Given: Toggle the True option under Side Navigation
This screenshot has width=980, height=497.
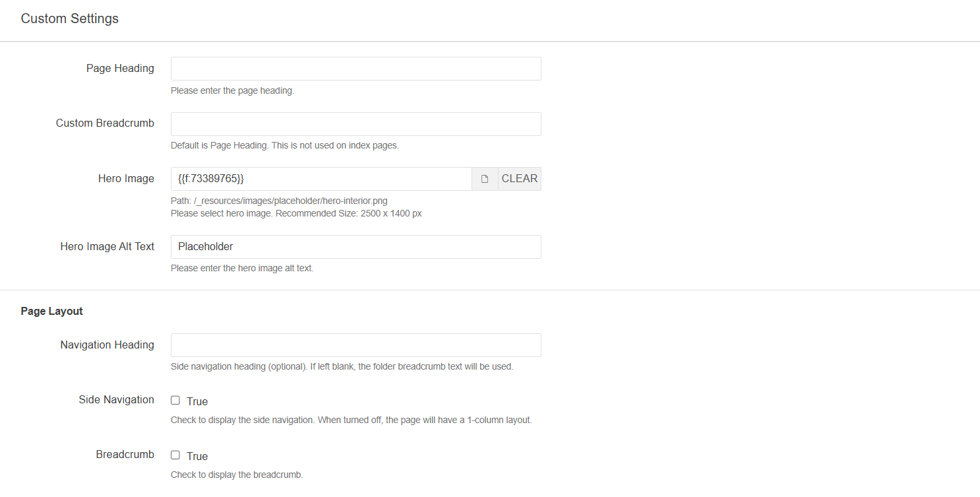Looking at the screenshot, I should [x=175, y=400].
